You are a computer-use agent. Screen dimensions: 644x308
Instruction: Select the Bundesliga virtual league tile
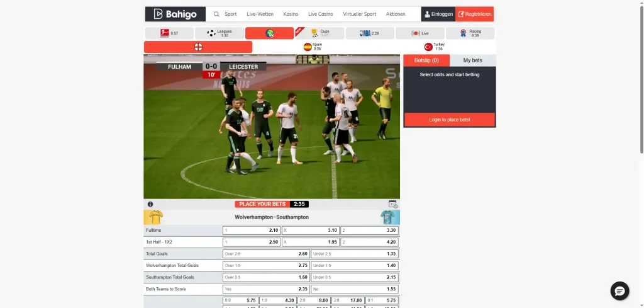tap(169, 33)
